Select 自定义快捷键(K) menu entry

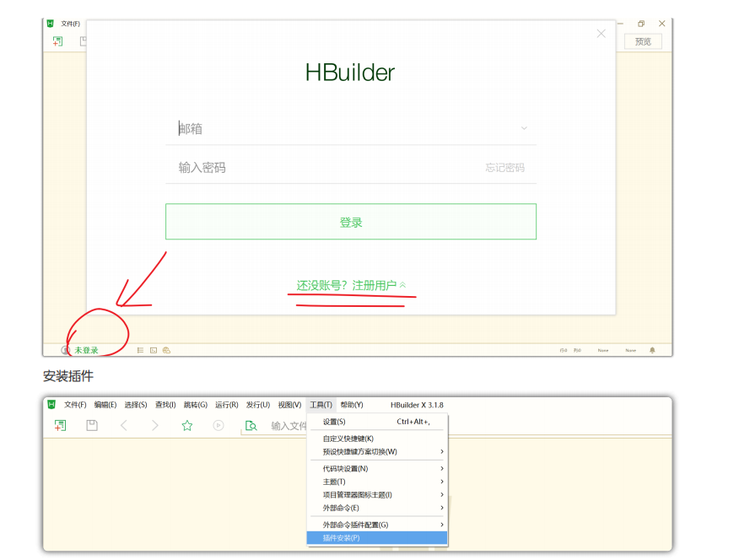377,439
